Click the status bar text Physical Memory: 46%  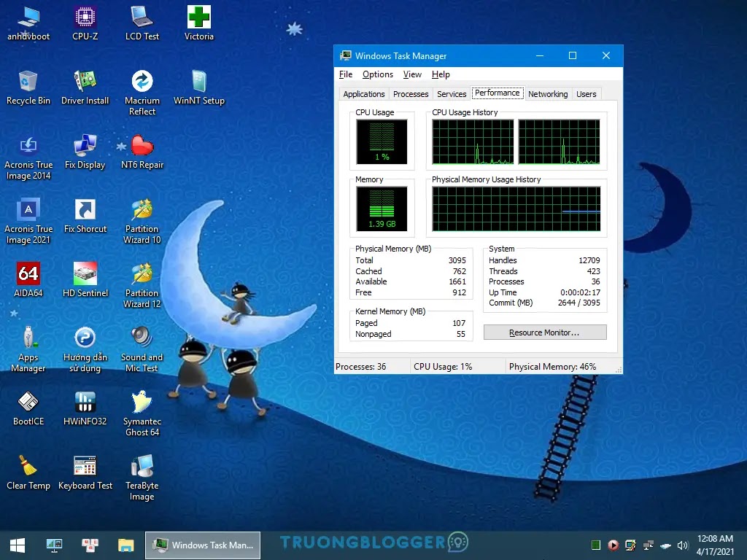(552, 367)
